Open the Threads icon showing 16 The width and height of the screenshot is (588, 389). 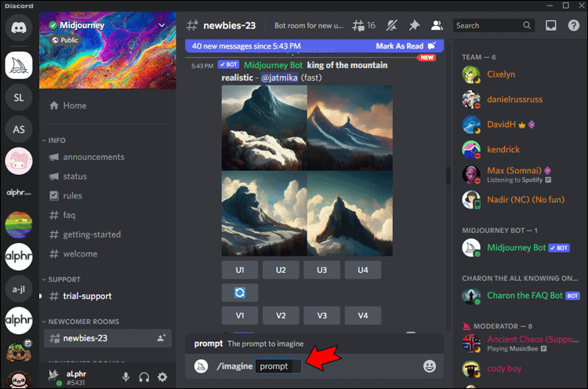click(x=363, y=26)
